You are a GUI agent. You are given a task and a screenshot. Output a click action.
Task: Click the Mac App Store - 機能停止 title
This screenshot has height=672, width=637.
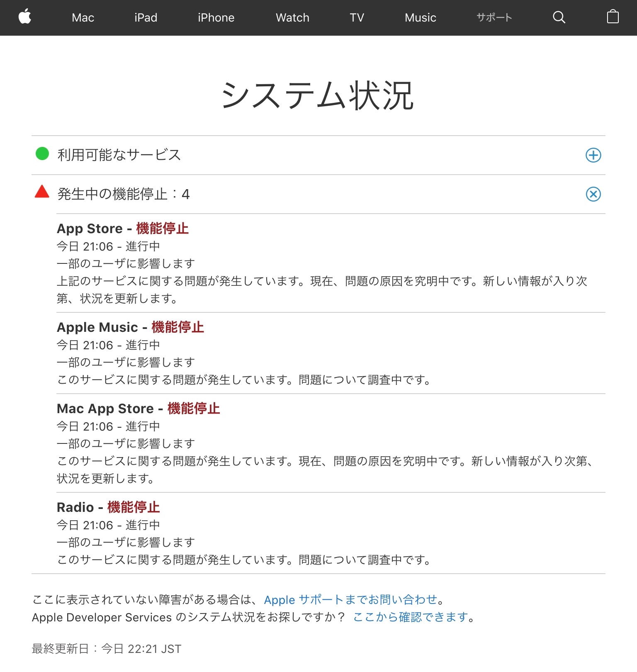[139, 409]
